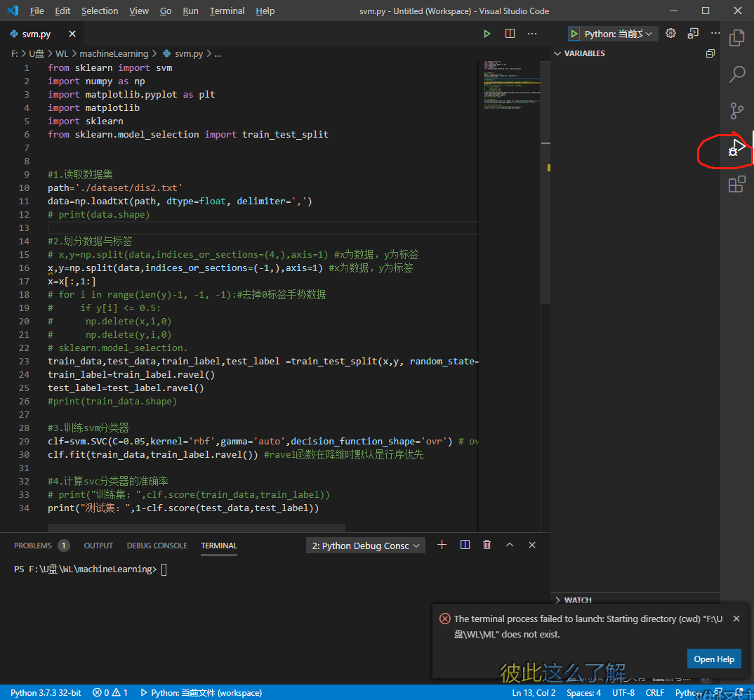Change line ending via CRLF status bar item
Image resolution: width=754 pixels, height=700 pixels.
click(x=654, y=692)
